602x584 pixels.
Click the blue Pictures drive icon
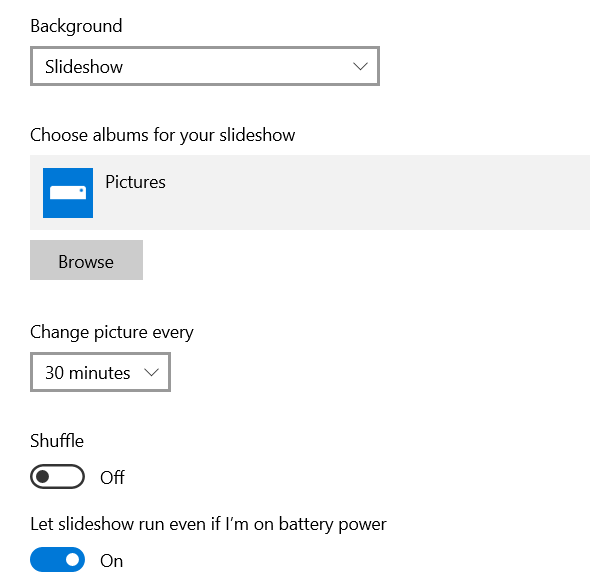[x=68, y=193]
